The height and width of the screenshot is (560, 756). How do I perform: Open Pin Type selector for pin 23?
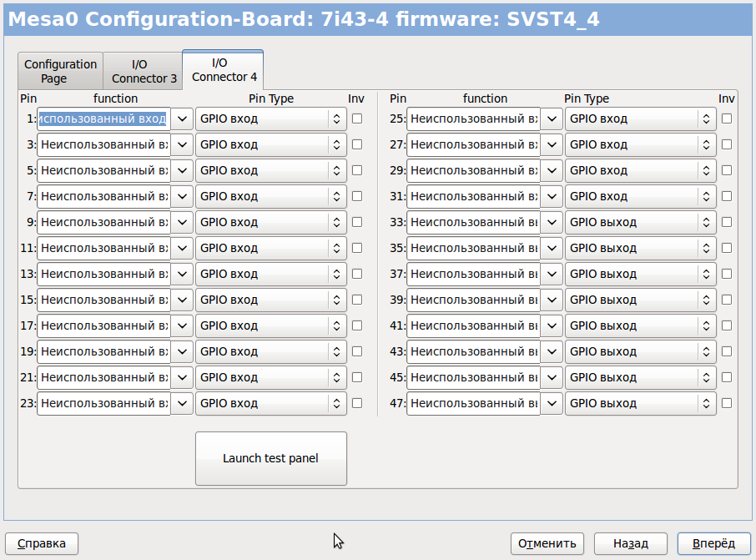coord(271,403)
